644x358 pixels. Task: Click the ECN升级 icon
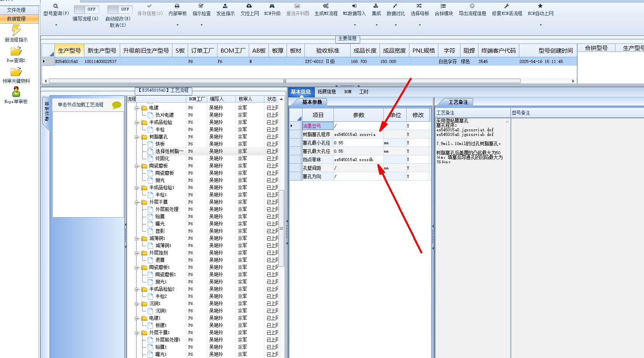click(x=272, y=6)
